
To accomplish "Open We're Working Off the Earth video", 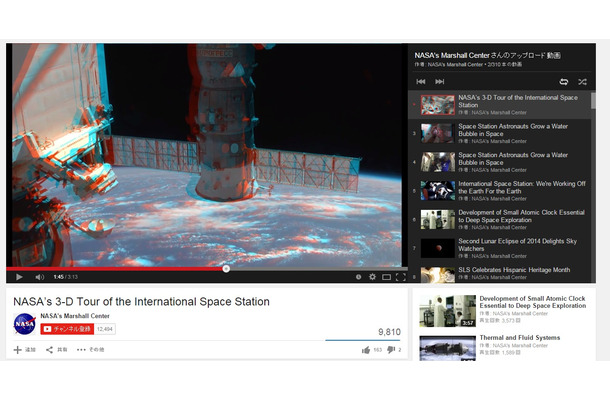I will click(501, 191).
